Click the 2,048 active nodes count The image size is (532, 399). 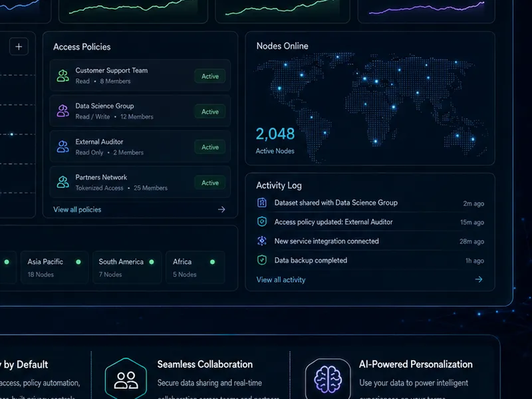click(x=275, y=134)
